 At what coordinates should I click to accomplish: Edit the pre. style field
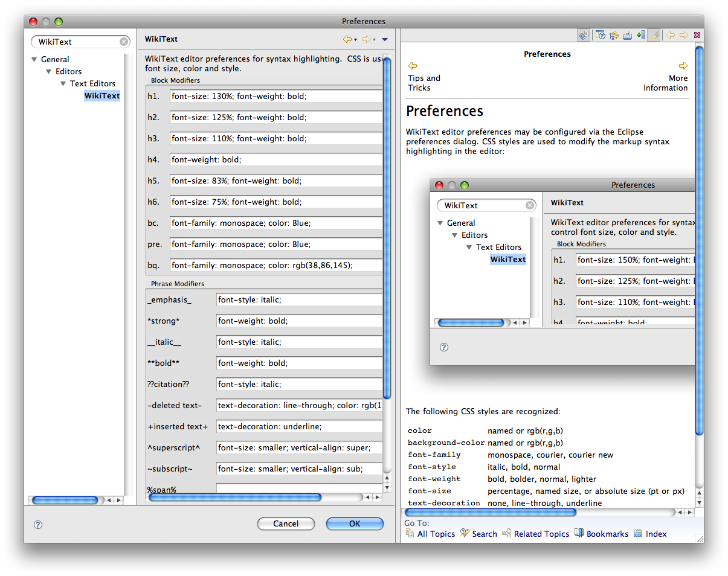coord(276,244)
